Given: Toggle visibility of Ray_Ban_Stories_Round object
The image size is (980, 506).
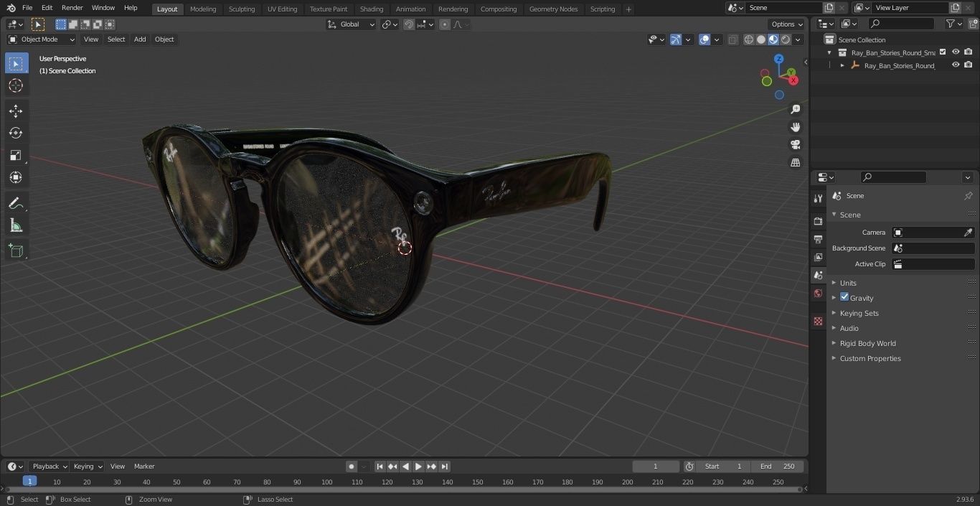Looking at the screenshot, I should pyautogui.click(x=955, y=65).
